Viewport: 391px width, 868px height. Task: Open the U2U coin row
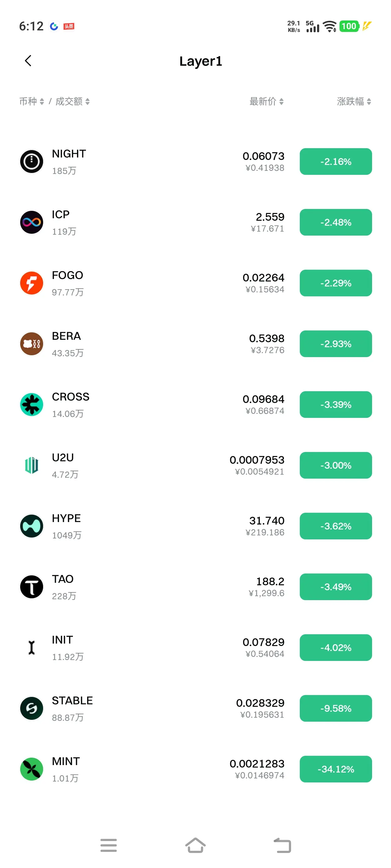[x=152, y=465]
